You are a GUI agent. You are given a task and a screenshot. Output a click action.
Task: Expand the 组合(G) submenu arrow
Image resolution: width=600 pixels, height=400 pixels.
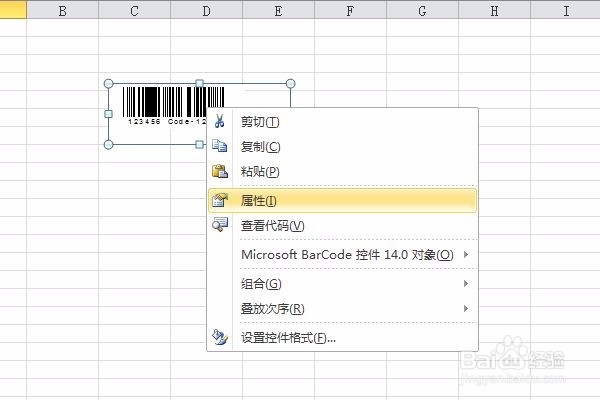(466, 284)
